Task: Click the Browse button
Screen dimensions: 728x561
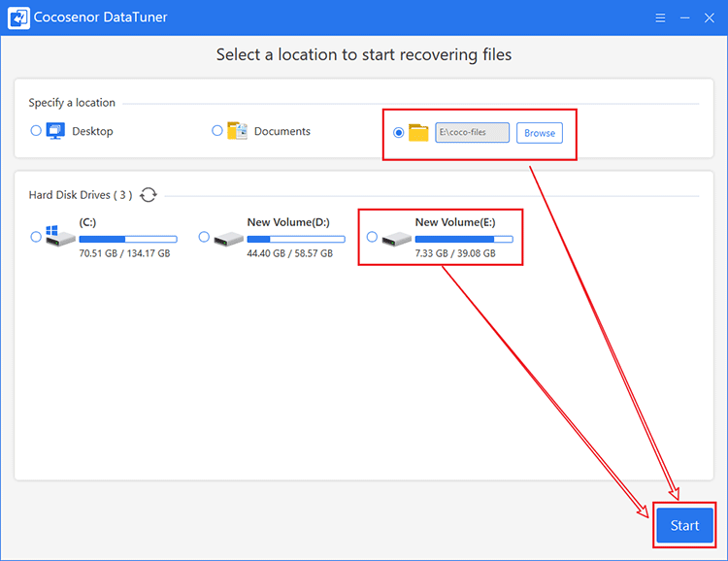Action: click(540, 133)
